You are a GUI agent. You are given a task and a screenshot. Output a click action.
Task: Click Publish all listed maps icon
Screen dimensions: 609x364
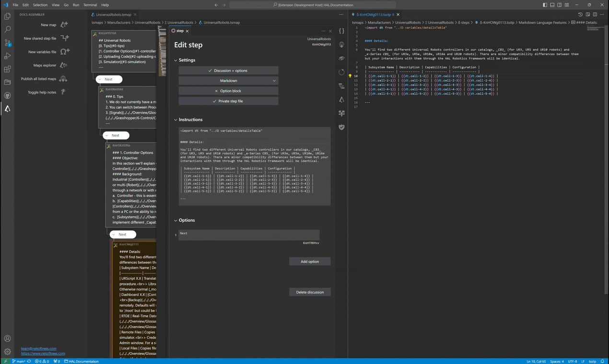pyautogui.click(x=63, y=79)
